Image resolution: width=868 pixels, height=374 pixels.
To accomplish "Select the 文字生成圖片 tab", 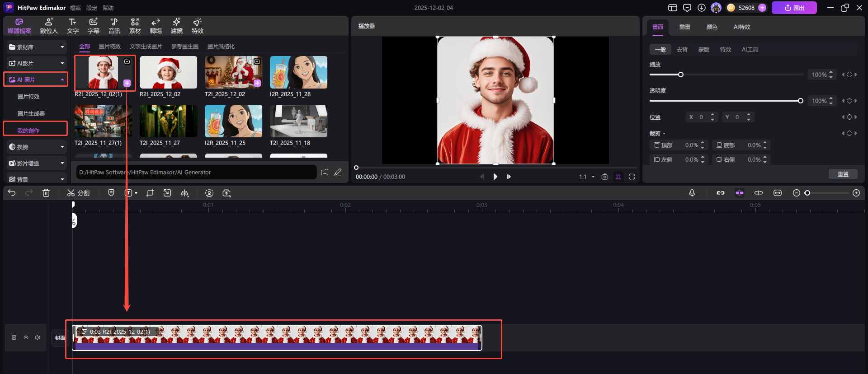I will [146, 47].
